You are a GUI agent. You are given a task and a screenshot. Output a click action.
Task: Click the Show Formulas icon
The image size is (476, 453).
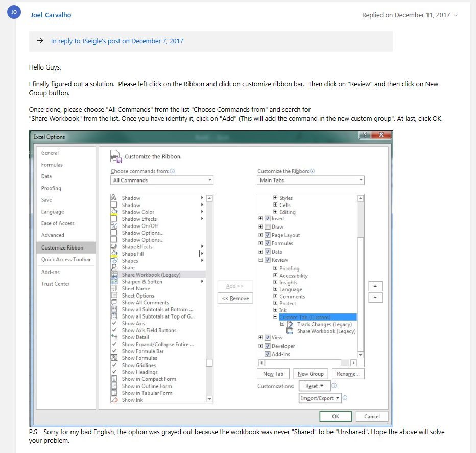[x=114, y=358]
